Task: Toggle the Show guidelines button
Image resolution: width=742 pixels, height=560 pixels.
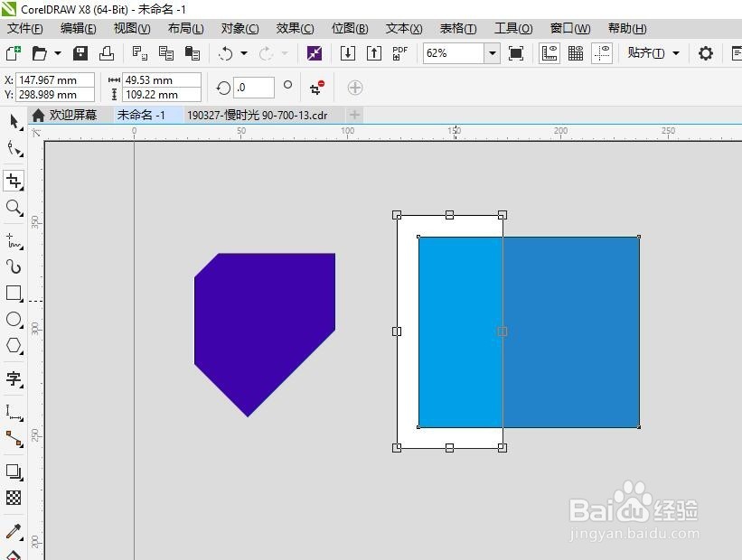Action: (x=602, y=53)
